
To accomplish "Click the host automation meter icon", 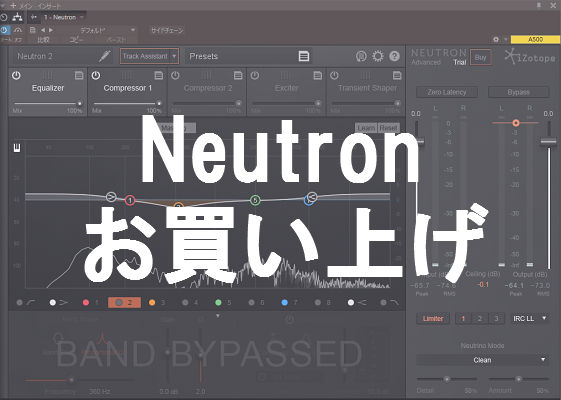I will tap(18, 30).
